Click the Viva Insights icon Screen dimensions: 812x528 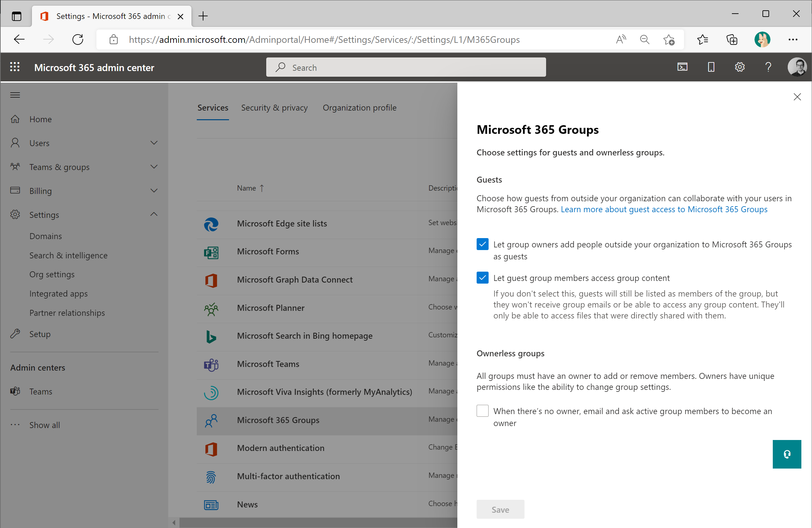pos(211,393)
